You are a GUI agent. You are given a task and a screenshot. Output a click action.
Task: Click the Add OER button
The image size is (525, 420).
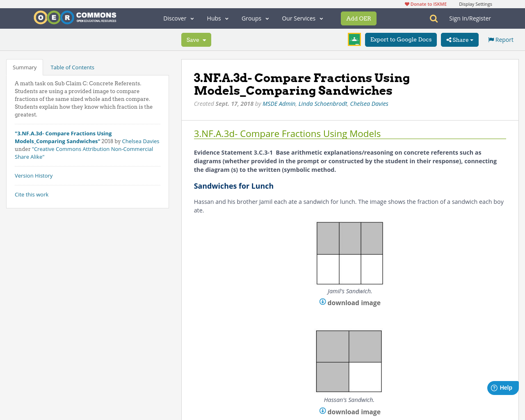point(358,18)
